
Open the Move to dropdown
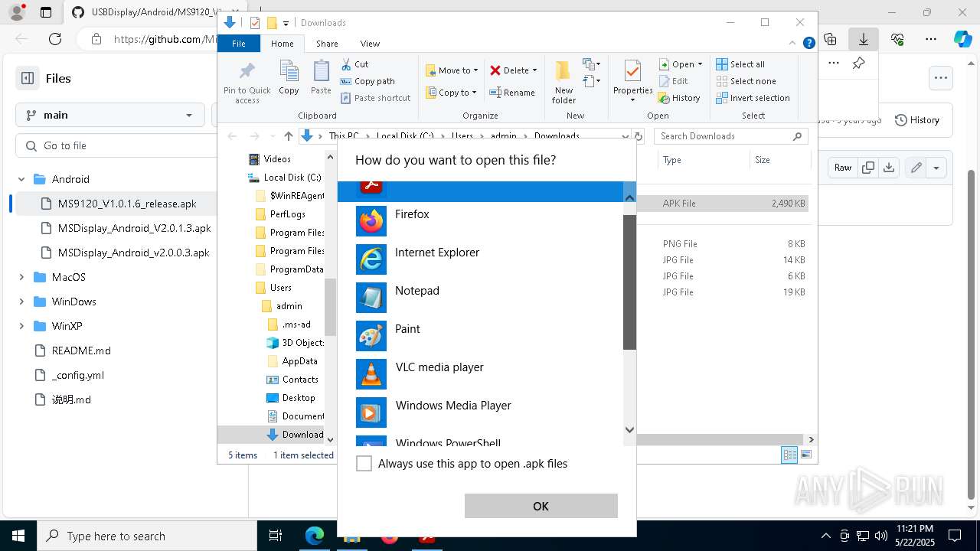452,70
